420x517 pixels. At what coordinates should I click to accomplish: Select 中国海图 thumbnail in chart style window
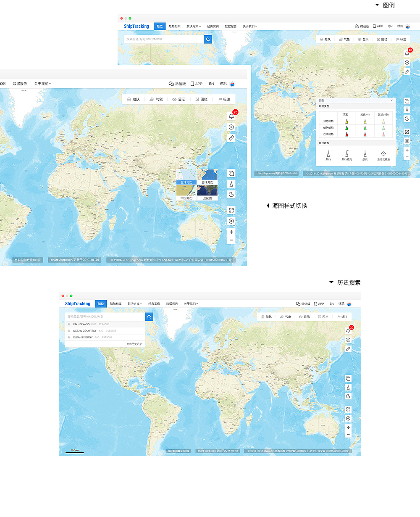pos(186,193)
